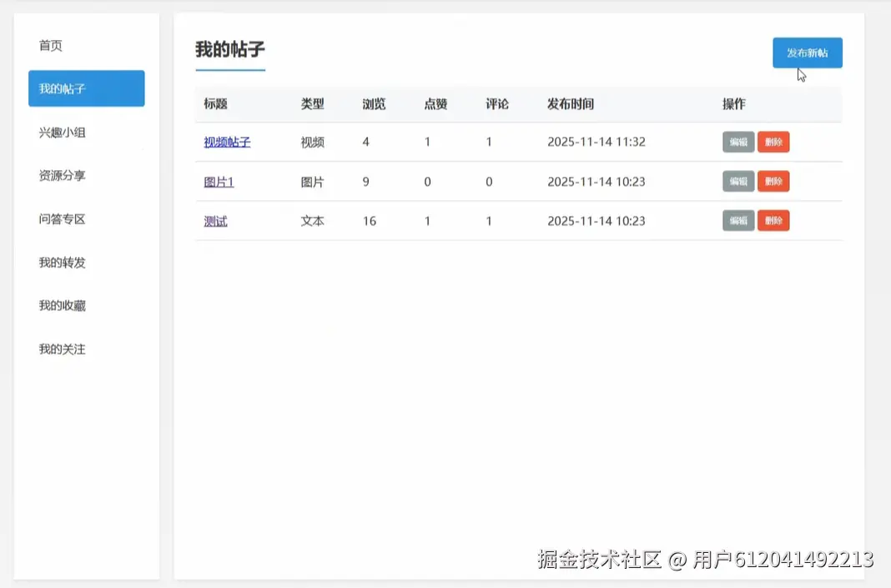Click the 发布时间 column header
891x588 pixels.
(x=570, y=104)
